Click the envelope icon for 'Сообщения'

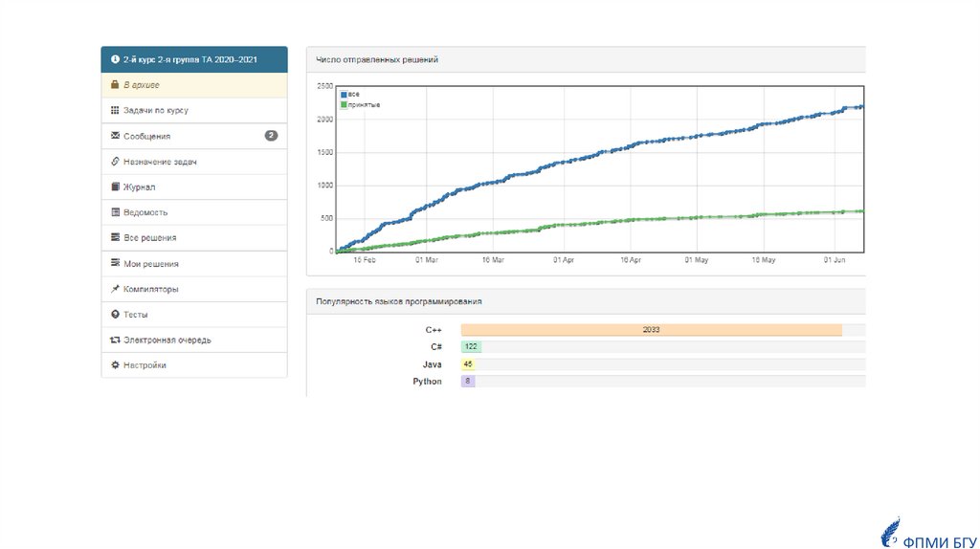coord(115,136)
